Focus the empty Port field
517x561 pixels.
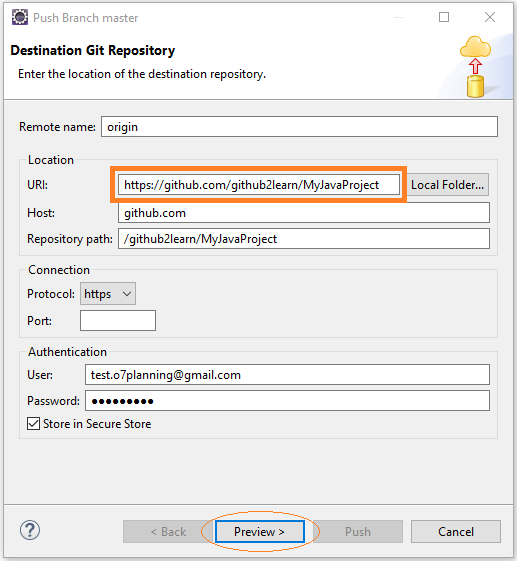(118, 321)
